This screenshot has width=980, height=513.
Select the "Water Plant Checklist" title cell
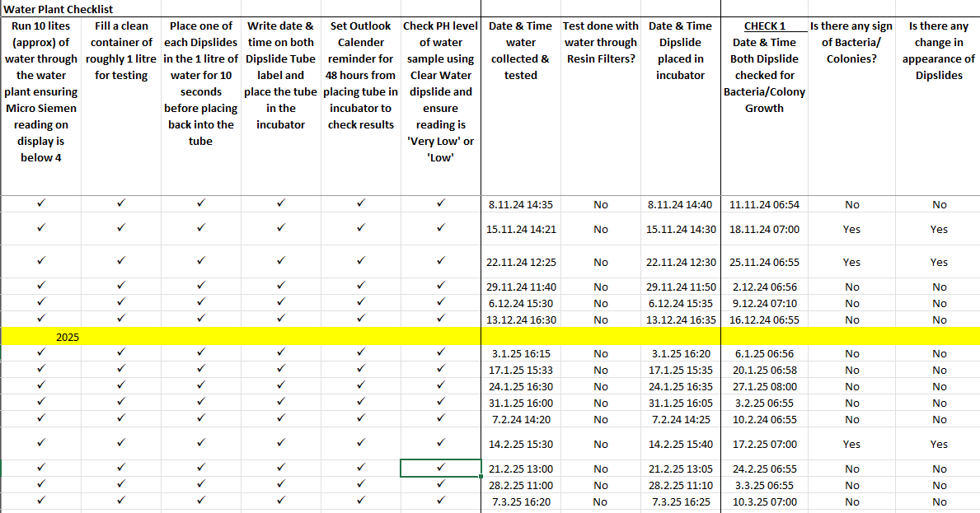click(x=58, y=9)
